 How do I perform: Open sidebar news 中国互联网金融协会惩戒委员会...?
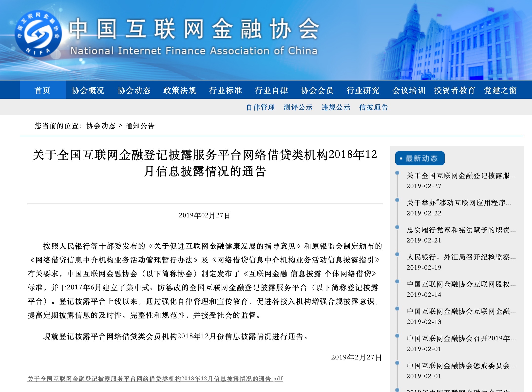click(x=461, y=366)
